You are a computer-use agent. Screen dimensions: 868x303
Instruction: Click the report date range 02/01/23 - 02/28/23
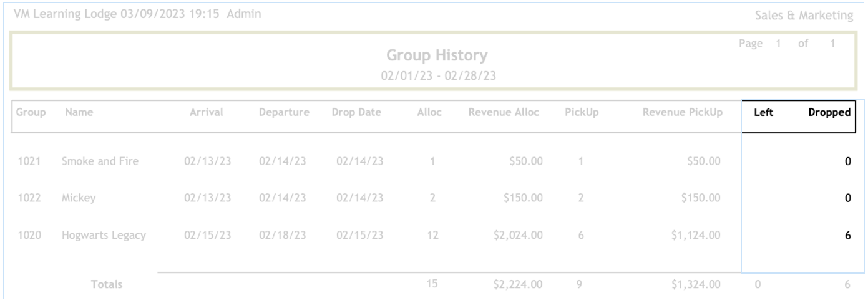tap(437, 75)
